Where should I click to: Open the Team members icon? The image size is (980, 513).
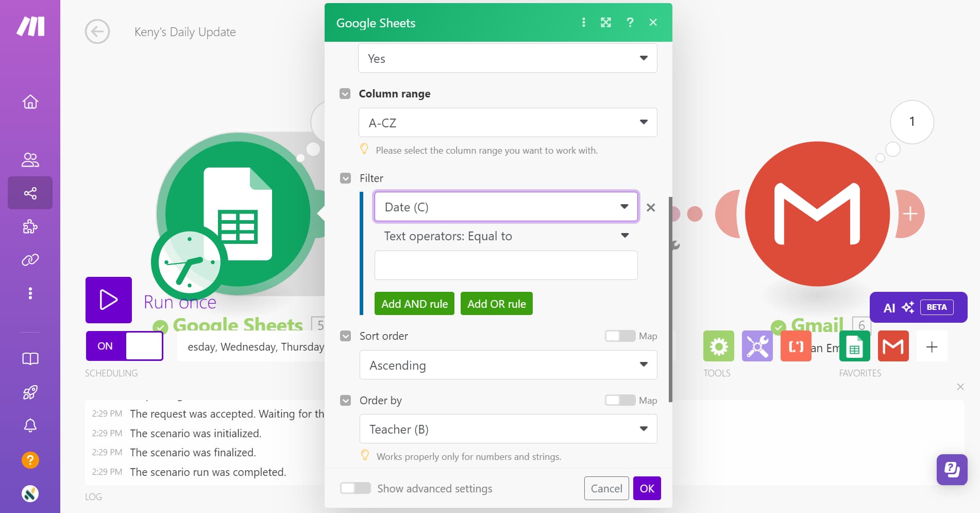[30, 160]
